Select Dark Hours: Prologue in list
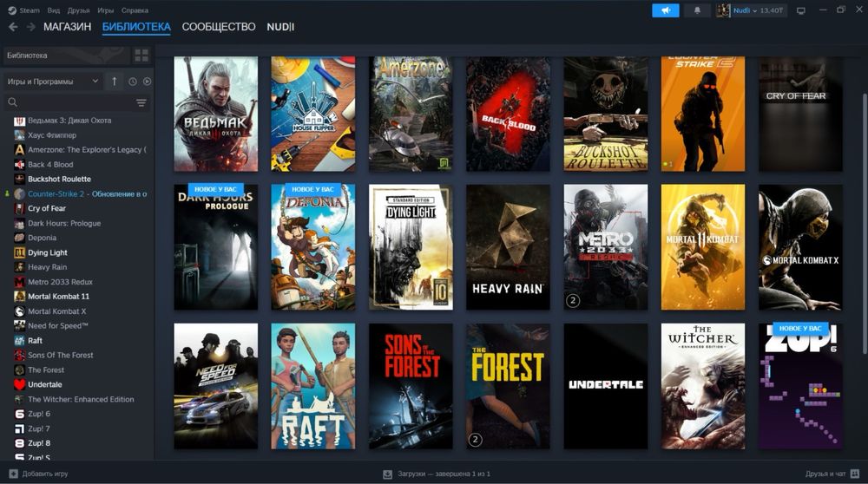 64,224
